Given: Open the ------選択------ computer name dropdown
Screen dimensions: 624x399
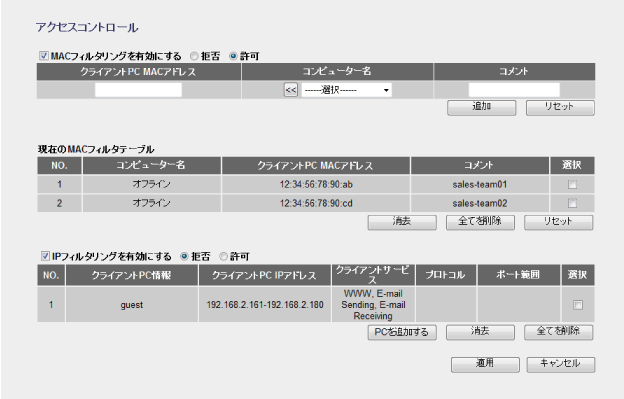Looking at the screenshot, I should (346, 90).
